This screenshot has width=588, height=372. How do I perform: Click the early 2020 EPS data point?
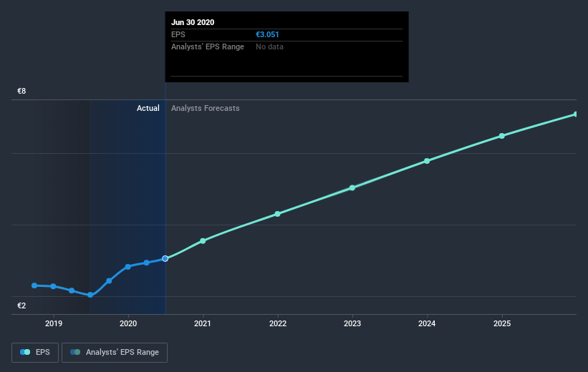tap(128, 267)
